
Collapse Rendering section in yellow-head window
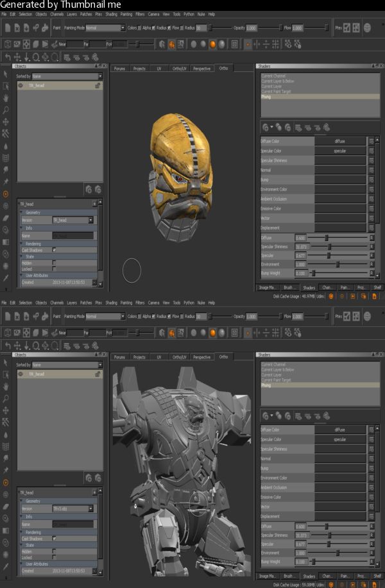click(x=22, y=244)
